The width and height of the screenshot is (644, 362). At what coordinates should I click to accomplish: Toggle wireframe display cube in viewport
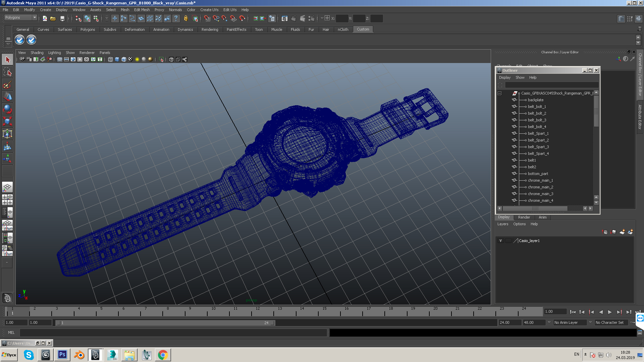[110, 59]
